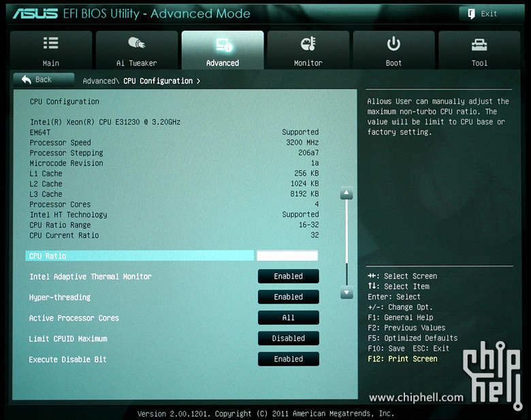Select the Active Processor Cores label

point(74,318)
